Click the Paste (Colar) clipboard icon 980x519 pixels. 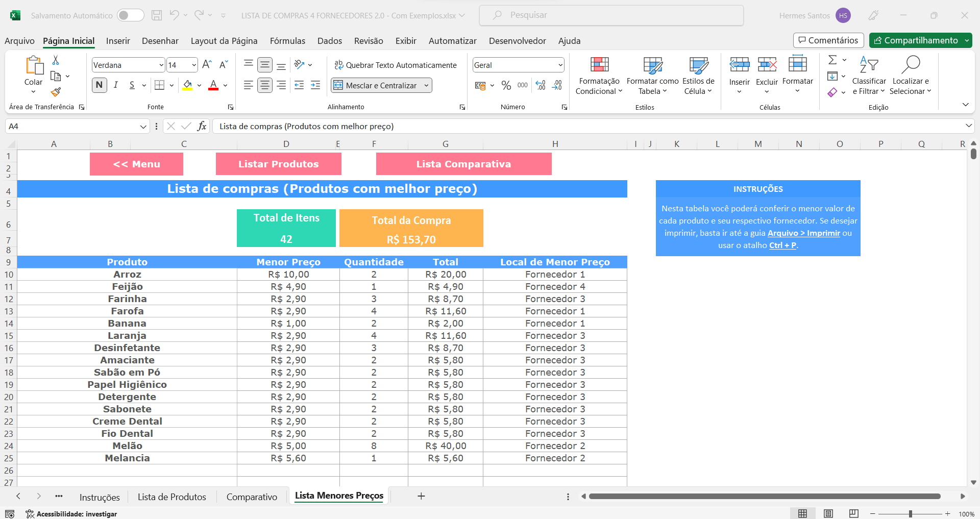(34, 65)
